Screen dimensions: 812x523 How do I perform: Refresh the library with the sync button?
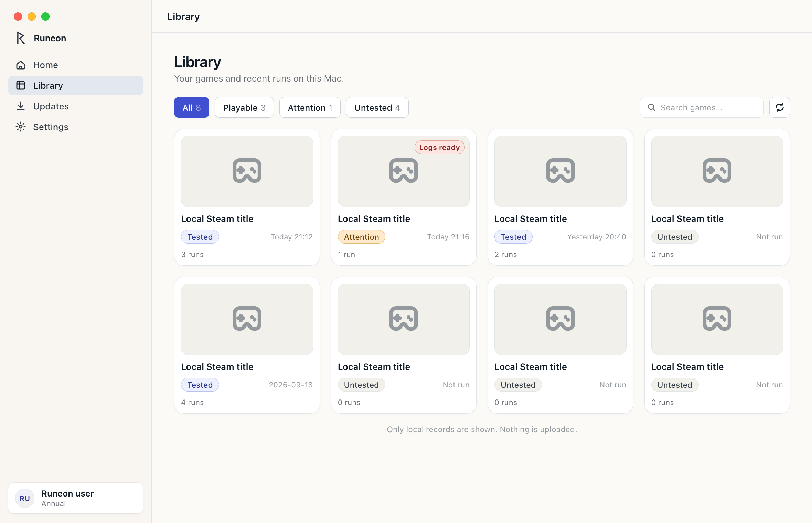point(780,108)
